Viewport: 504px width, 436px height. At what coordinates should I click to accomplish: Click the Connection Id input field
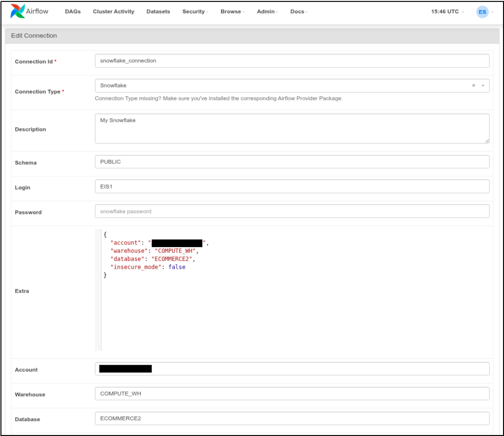[292, 61]
